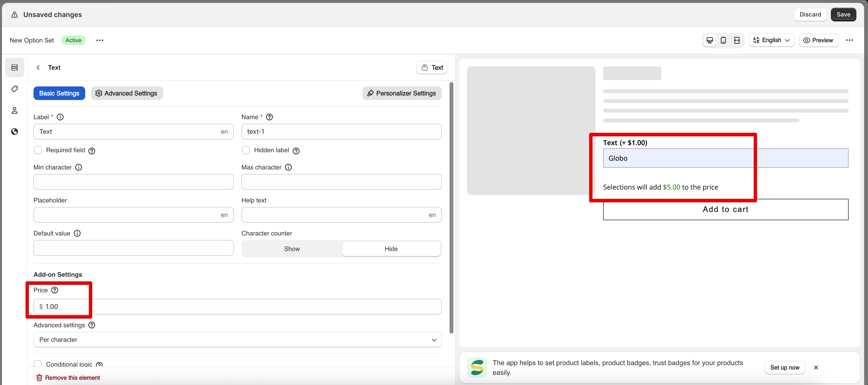Click the globe icon in sidebar
The width and height of the screenshot is (868, 385).
pos(15,132)
